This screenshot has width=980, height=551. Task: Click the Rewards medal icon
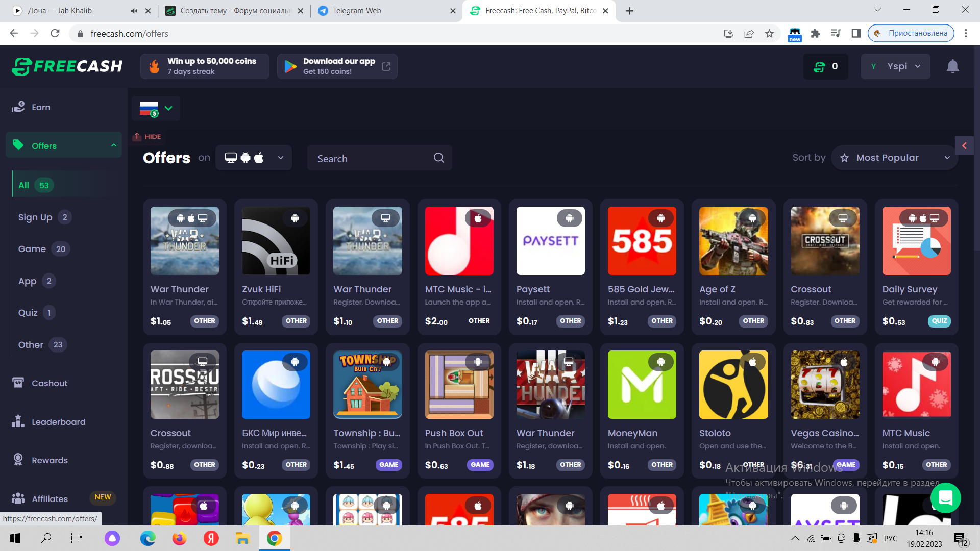click(18, 460)
